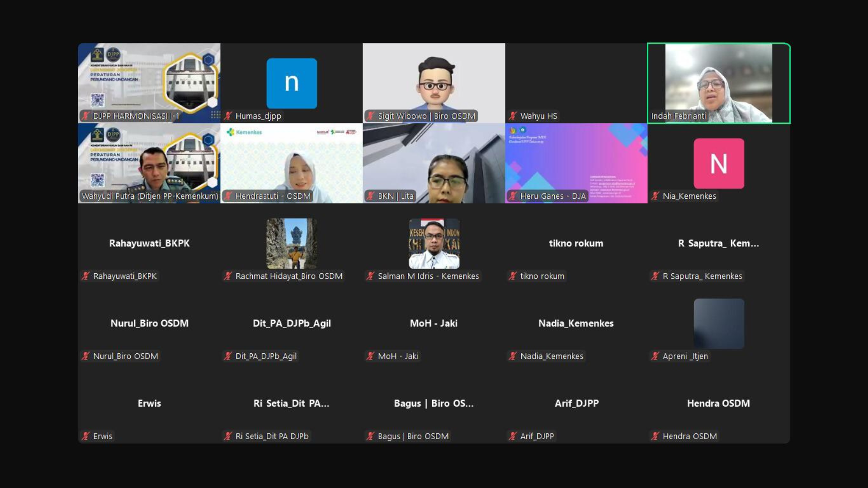Viewport: 868px width, 488px height.
Task: Select the BKN | Lita video tile
Action: (x=434, y=163)
